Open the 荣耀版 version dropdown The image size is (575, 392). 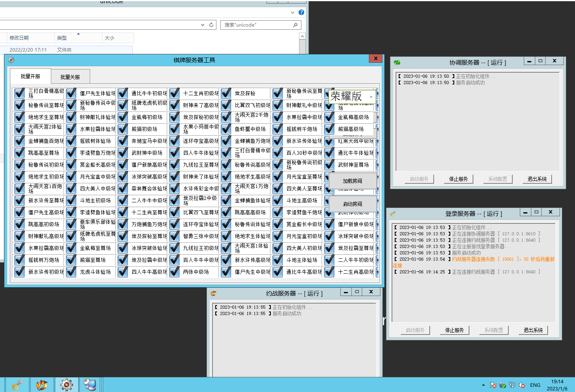point(371,97)
